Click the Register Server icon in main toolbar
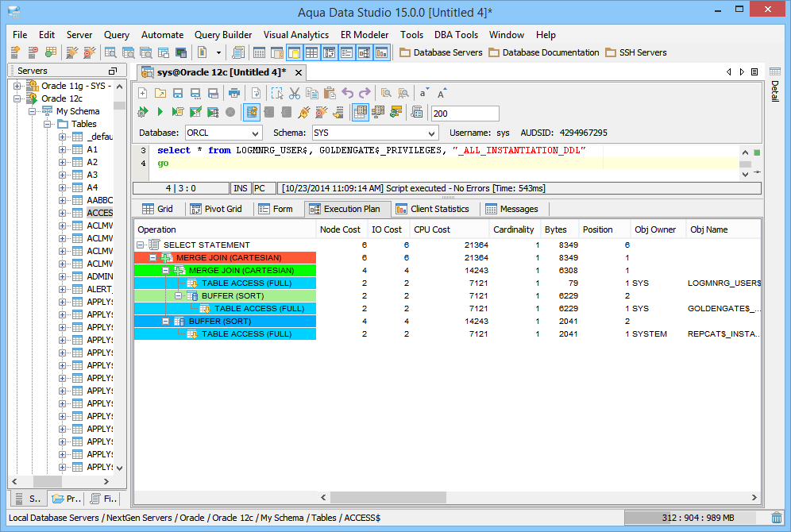This screenshot has height=532, width=791. [15, 52]
